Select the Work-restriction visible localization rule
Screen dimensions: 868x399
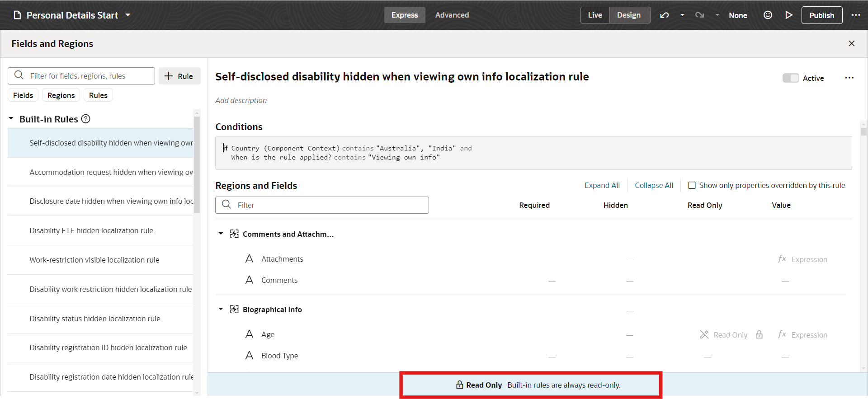click(100, 260)
